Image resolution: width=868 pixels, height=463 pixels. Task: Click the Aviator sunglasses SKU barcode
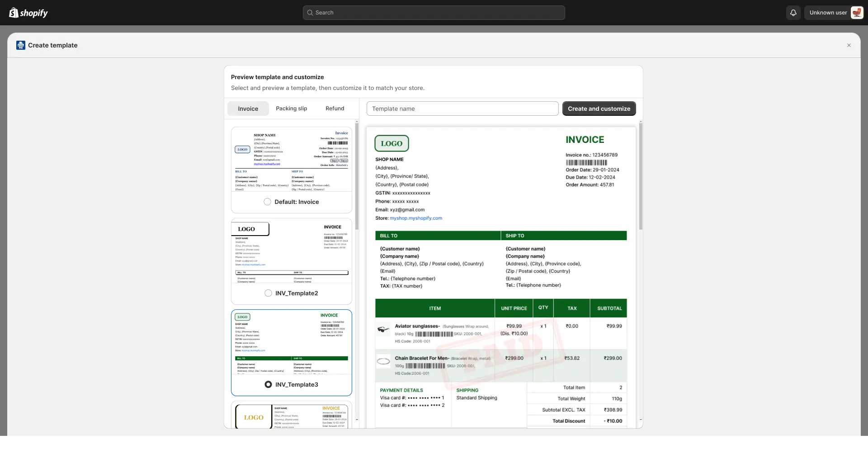click(x=434, y=334)
